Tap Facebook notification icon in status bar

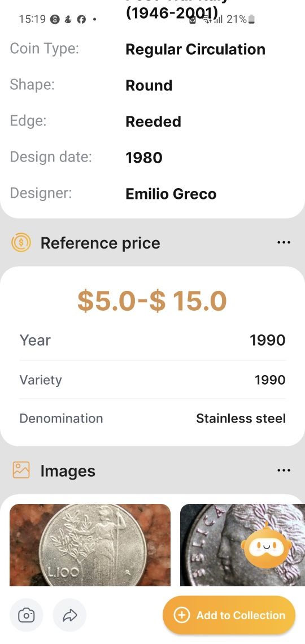click(81, 19)
